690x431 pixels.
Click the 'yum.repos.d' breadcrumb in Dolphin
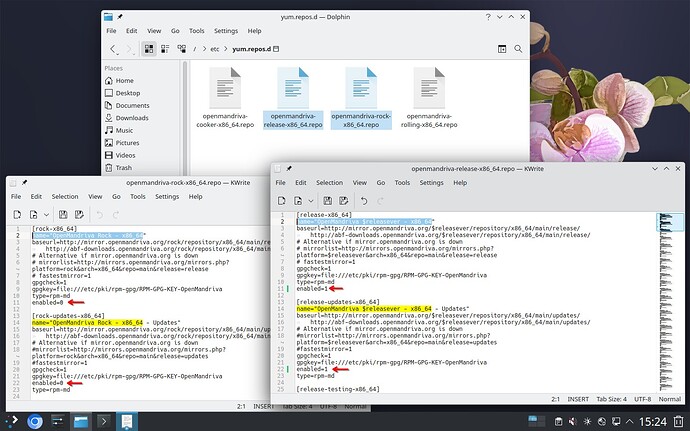point(252,49)
